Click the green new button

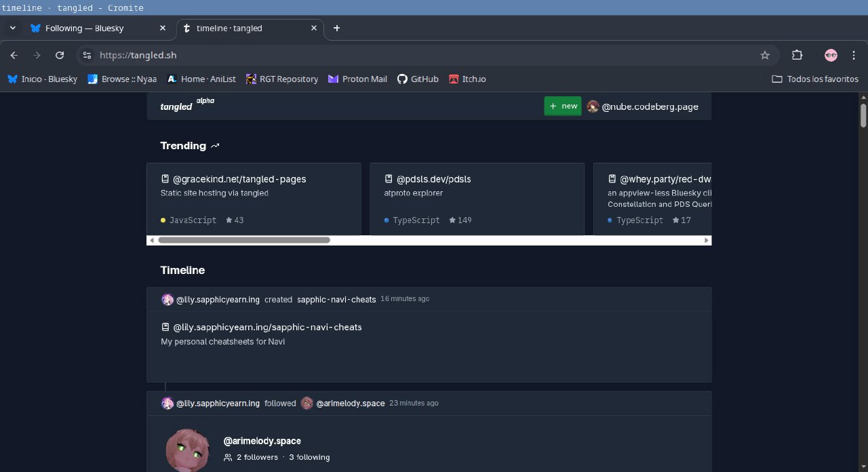(x=562, y=106)
